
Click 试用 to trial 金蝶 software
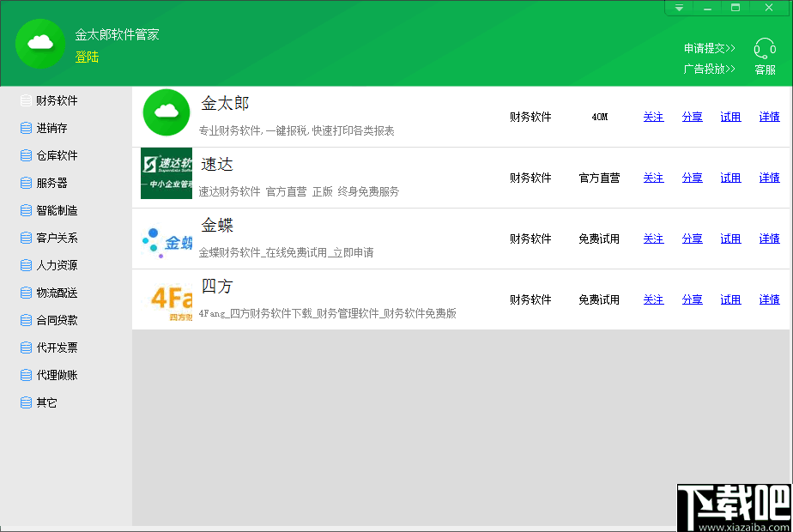coord(730,239)
